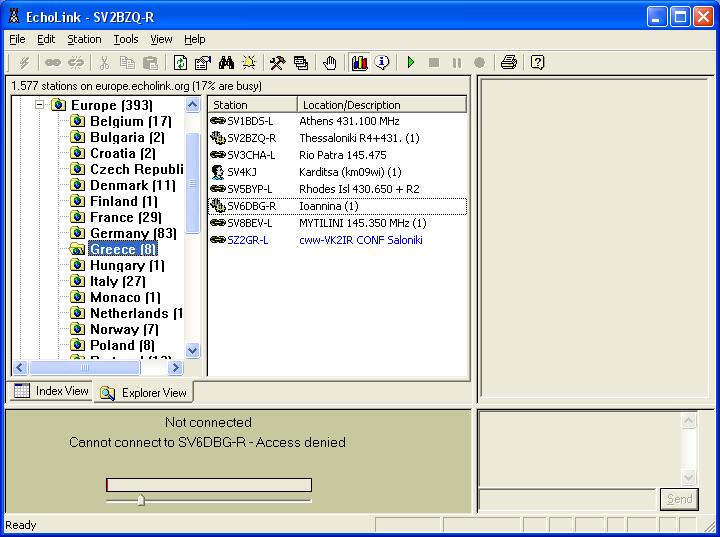Screen dimensions: 720x537
Task: Select station SV1BDS-L Athens
Action: (x=337, y=121)
